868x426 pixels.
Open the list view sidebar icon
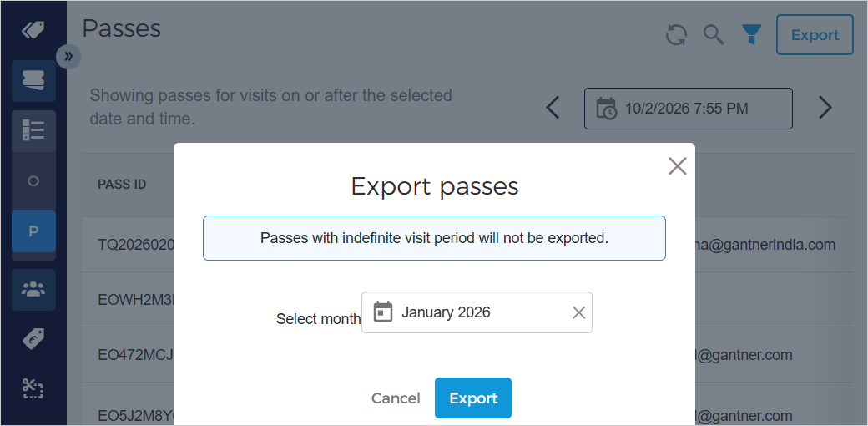33,130
